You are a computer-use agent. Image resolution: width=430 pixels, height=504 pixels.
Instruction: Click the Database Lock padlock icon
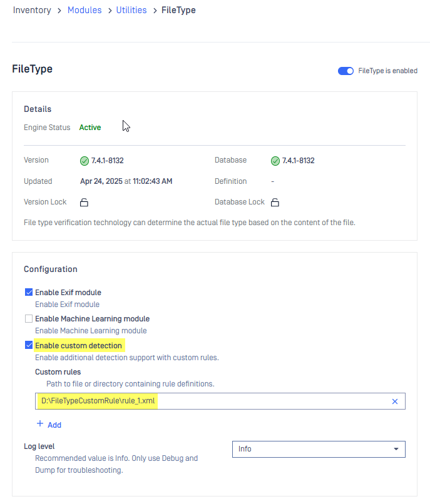pos(275,202)
